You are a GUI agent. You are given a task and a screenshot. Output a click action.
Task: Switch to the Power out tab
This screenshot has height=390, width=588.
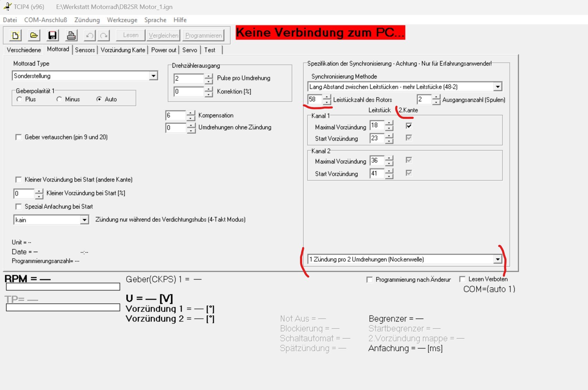click(x=164, y=50)
